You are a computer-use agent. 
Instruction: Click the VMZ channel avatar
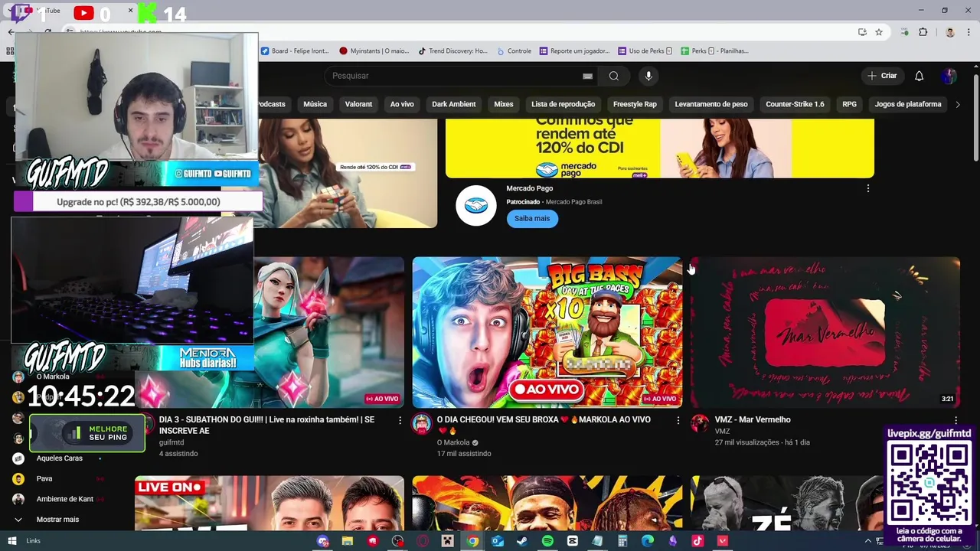[x=700, y=424]
